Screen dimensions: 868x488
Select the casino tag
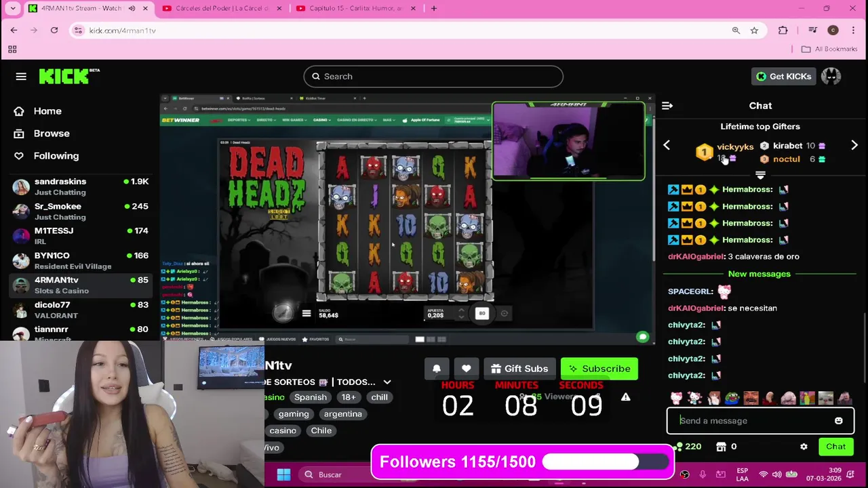click(283, 430)
